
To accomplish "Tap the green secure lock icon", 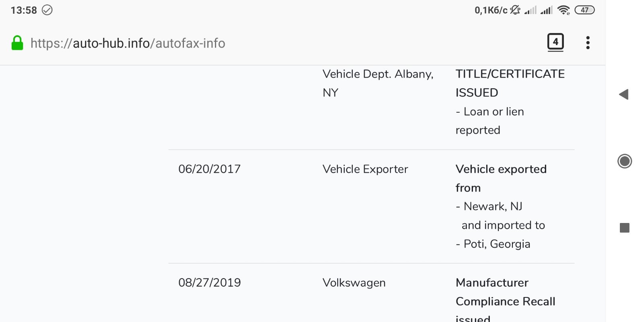I will point(17,43).
